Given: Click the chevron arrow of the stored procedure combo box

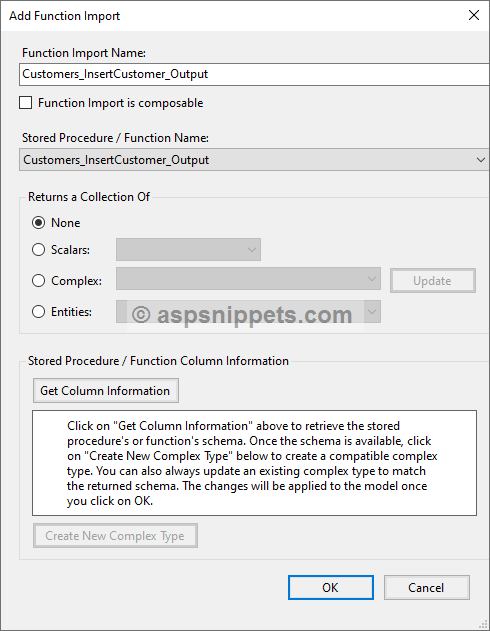Looking at the screenshot, I should [481, 160].
